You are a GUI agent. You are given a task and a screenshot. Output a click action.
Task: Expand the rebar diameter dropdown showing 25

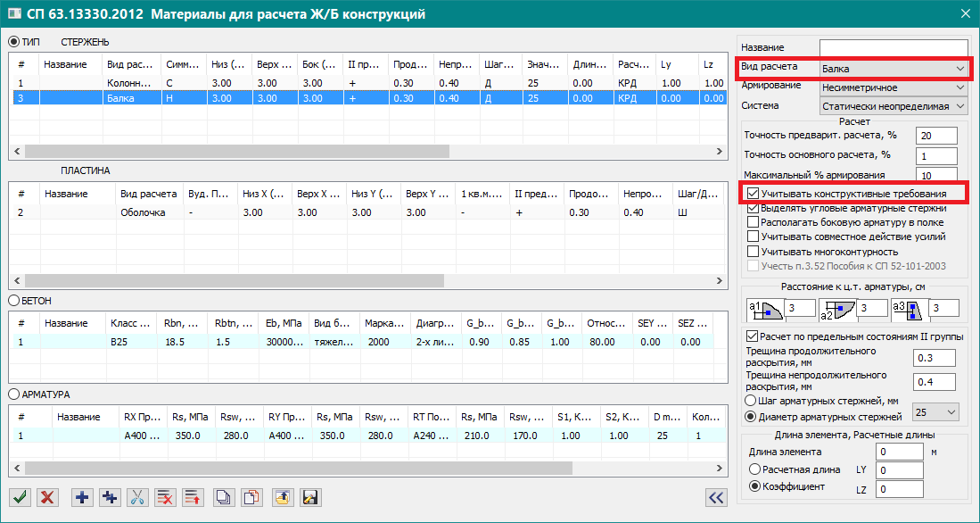point(936,411)
